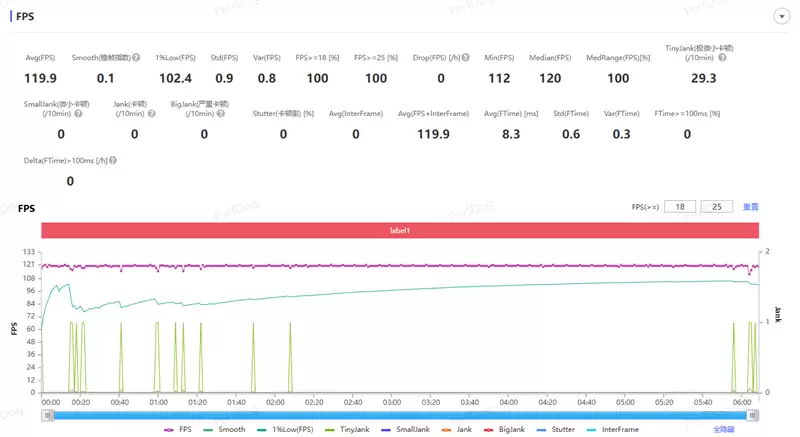Click the left handle of the time range slider
Image resolution: width=800 pixels, height=437 pixels.
[45, 415]
